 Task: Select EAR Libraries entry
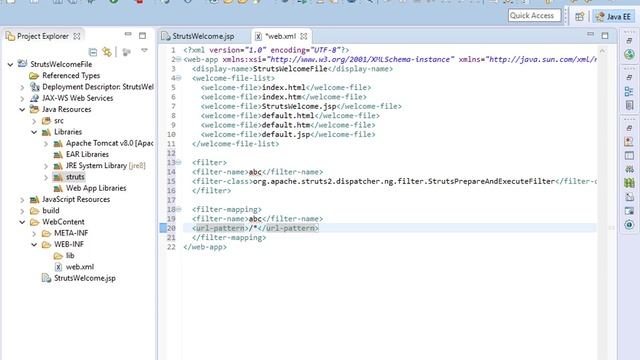(87, 154)
